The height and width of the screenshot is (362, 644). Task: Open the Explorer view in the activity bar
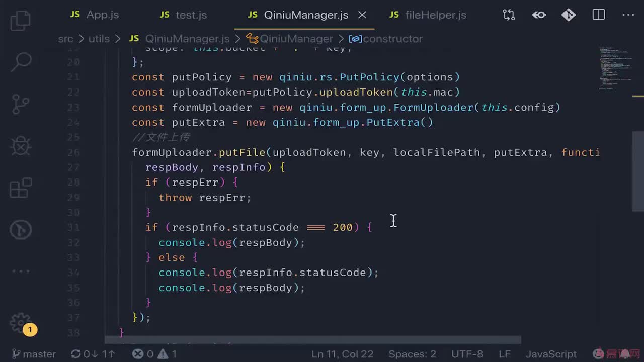pos(21,20)
